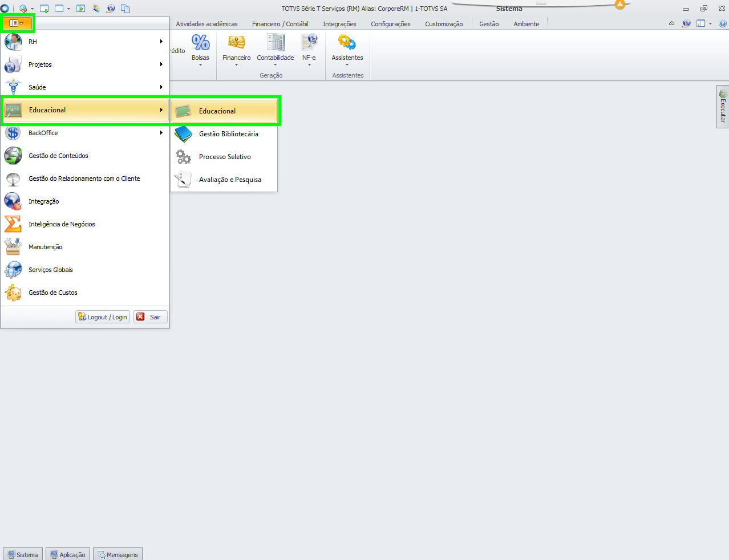Click the Saúde caduceus icon

(x=13, y=87)
